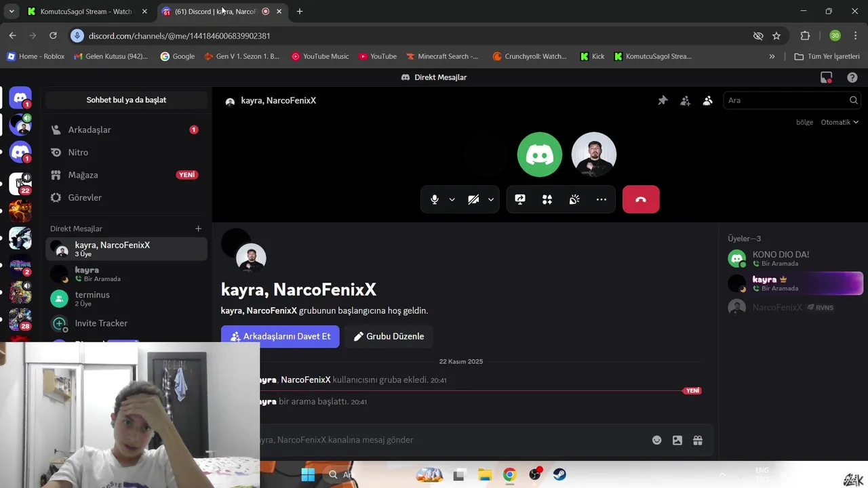Open emoji picker in message bar
Screen dimensions: 868x488
pos(656,440)
